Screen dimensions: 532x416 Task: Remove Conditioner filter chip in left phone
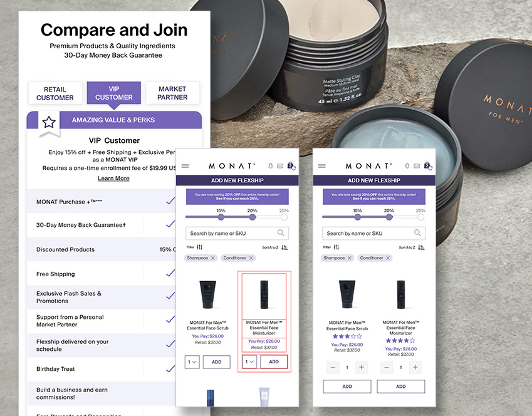pyautogui.click(x=251, y=258)
